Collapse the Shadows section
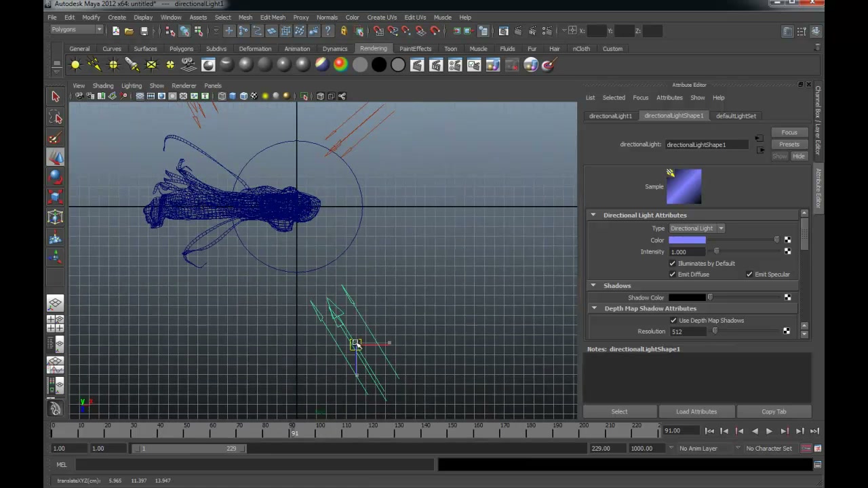 (593, 286)
